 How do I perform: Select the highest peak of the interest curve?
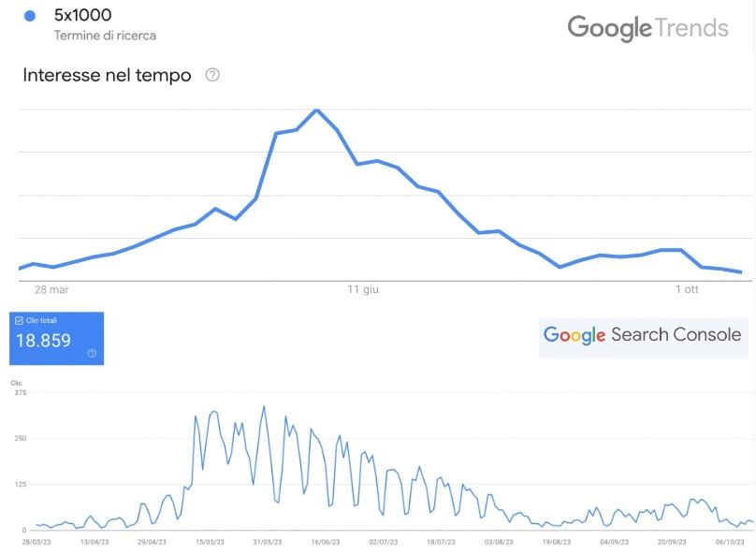pyautogui.click(x=316, y=110)
